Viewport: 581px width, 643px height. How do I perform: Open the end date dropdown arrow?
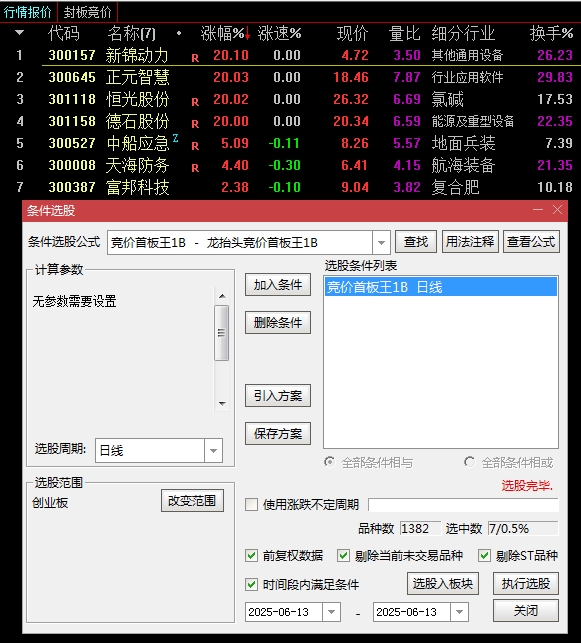pyautogui.click(x=459, y=612)
